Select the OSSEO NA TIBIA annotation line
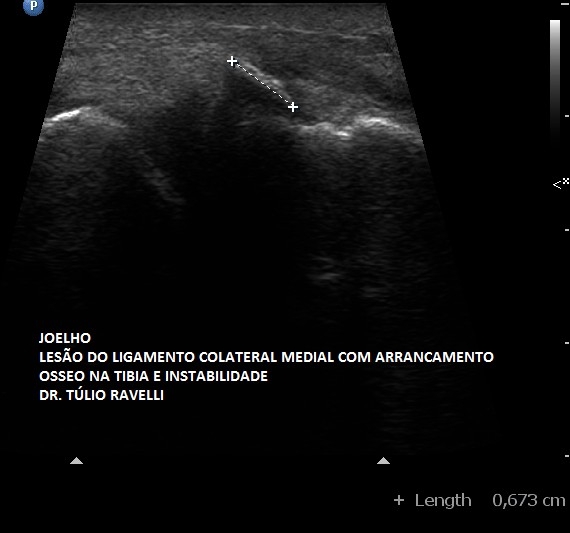 (153, 376)
